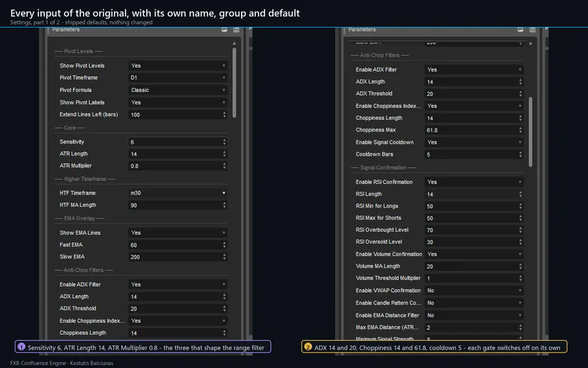The height and width of the screenshot is (368, 588).
Task: Click the save parameters disk icon, left panel
Action: [236, 29]
